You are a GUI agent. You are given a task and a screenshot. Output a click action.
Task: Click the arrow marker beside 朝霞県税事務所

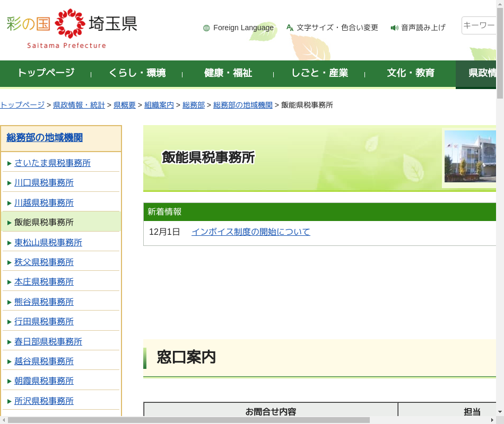point(10,381)
